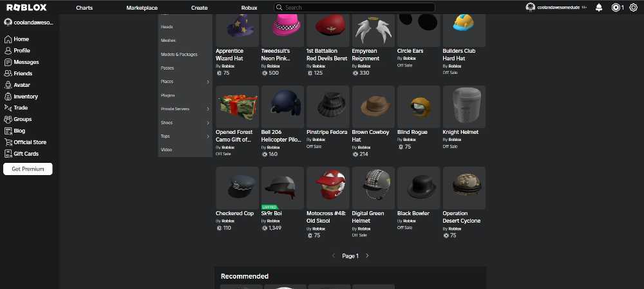Click the search magnifier icon

[x=279, y=7]
